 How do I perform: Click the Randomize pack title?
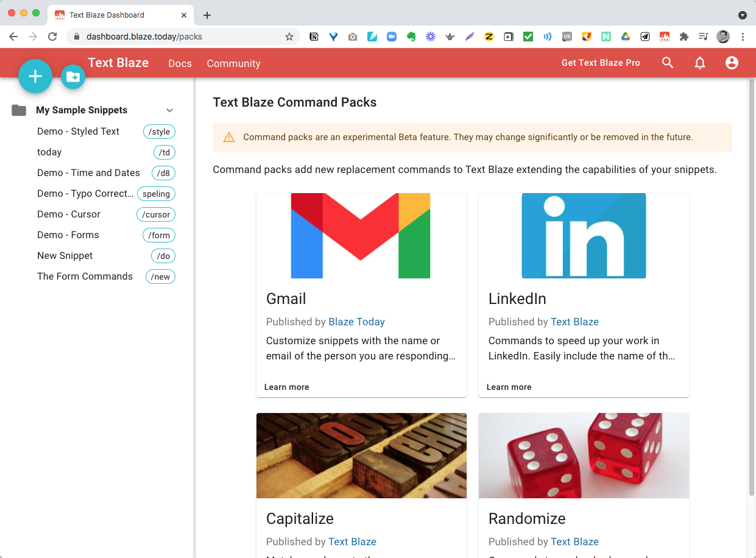tap(527, 519)
